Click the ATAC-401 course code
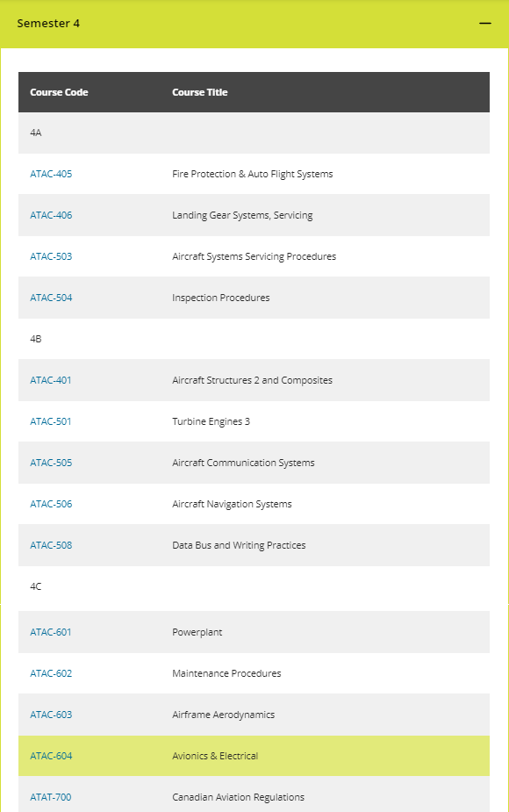This screenshot has height=812, width=509. pos(50,380)
